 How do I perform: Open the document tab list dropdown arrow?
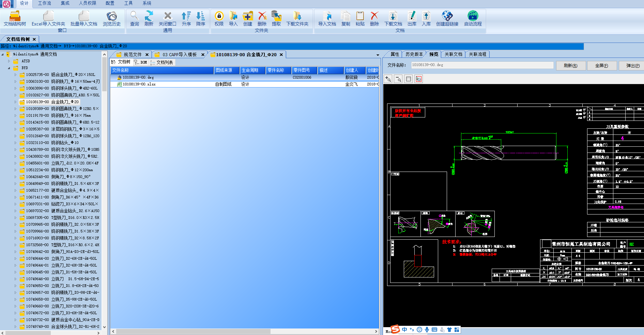[x=378, y=55]
